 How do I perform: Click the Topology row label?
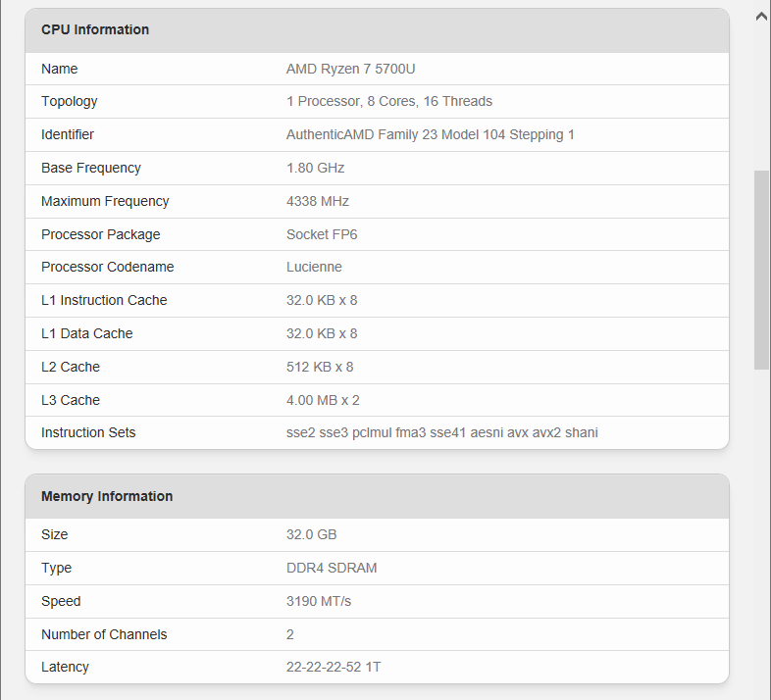[x=69, y=101]
